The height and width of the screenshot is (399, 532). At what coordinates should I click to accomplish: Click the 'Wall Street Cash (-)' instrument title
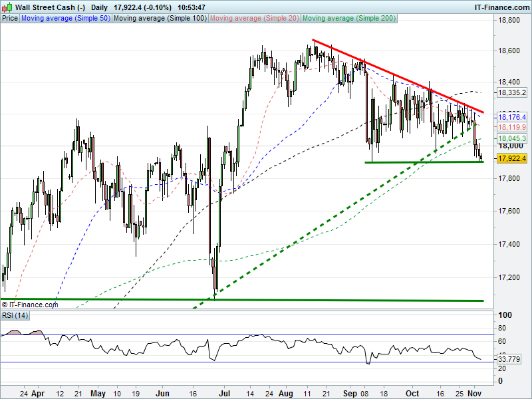51,7
